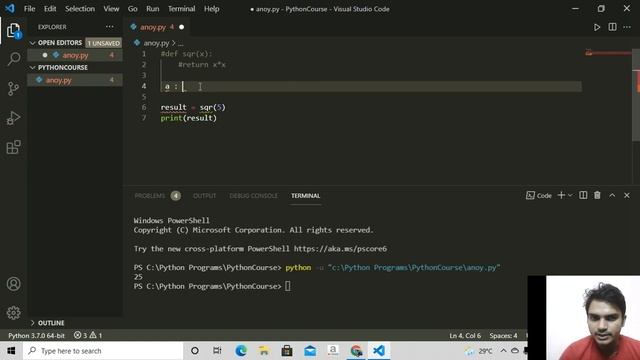This screenshot has height=360, width=640.
Task: Open the Run and Debug view
Action: [13, 118]
